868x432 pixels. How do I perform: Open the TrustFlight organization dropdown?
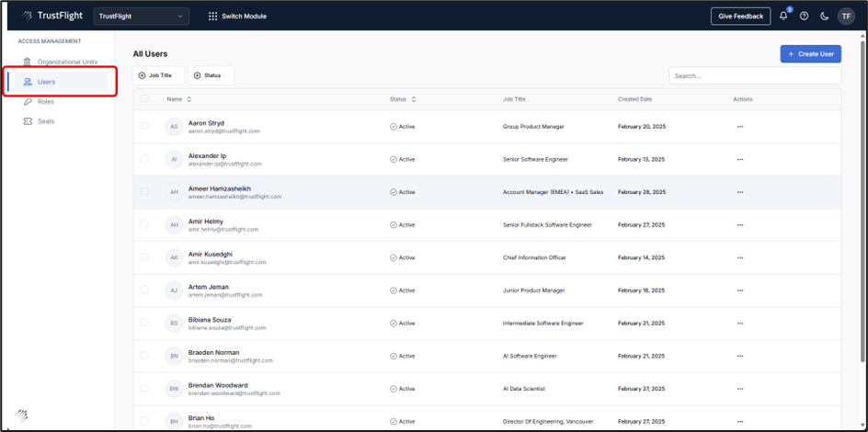[142, 16]
